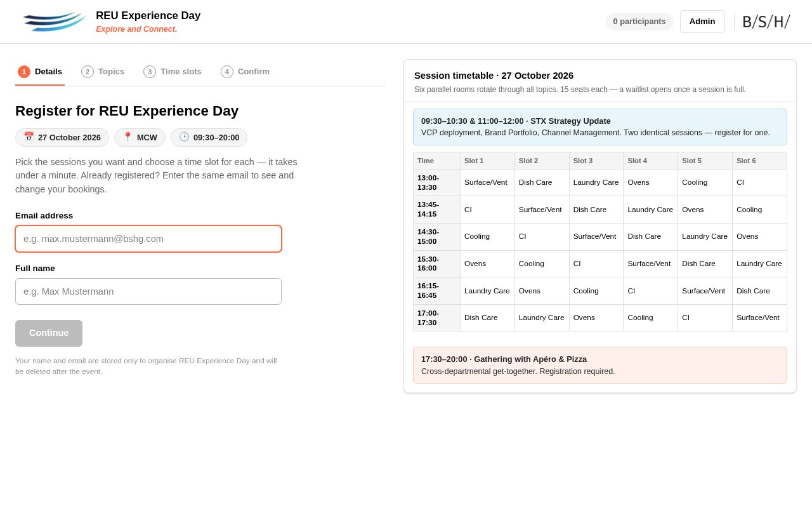
Task: Click CI in the 16:15-16:45 row
Action: (651, 291)
